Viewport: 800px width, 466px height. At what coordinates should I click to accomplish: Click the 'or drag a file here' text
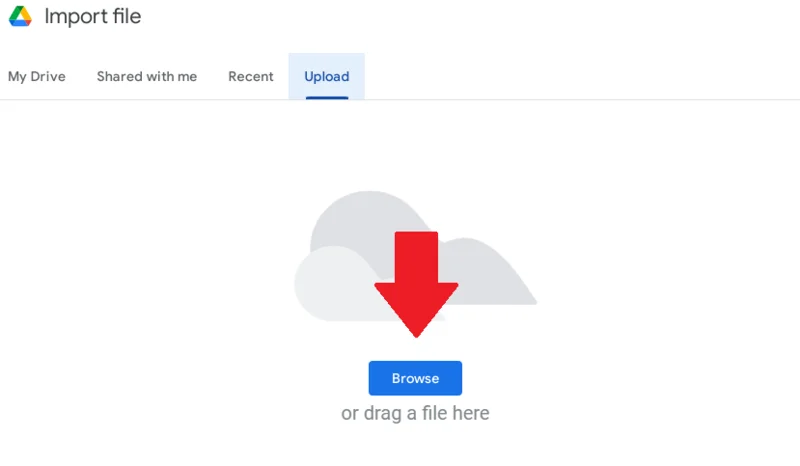[415, 413]
